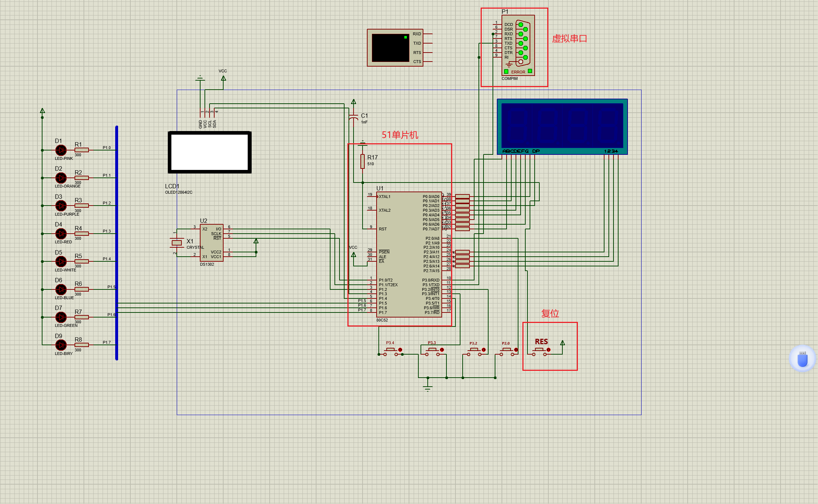This screenshot has width=818, height=504.
Task: Click the ground symbol below the push buttons
Action: pos(428,388)
